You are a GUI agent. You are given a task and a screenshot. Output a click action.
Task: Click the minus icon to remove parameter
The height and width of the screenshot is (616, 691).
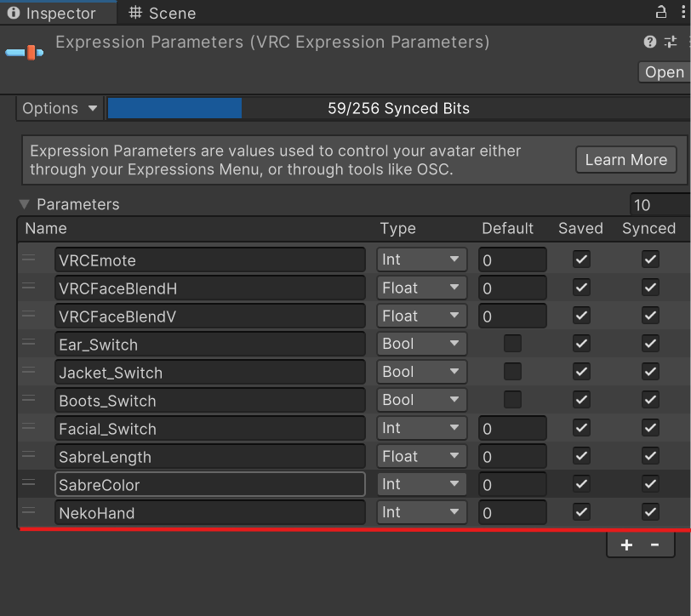(x=654, y=545)
